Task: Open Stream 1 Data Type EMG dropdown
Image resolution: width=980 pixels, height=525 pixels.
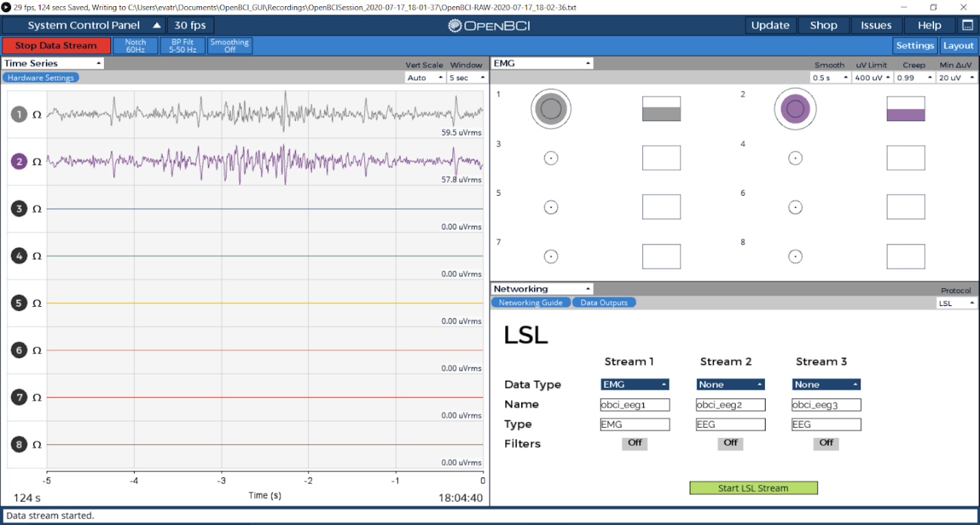Action: pos(635,385)
